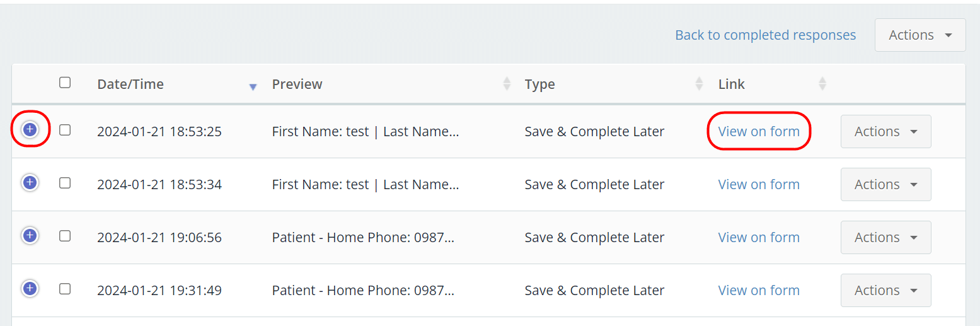Open Actions dropdown for 18:53:34 row
The image size is (980, 326).
pos(885,185)
